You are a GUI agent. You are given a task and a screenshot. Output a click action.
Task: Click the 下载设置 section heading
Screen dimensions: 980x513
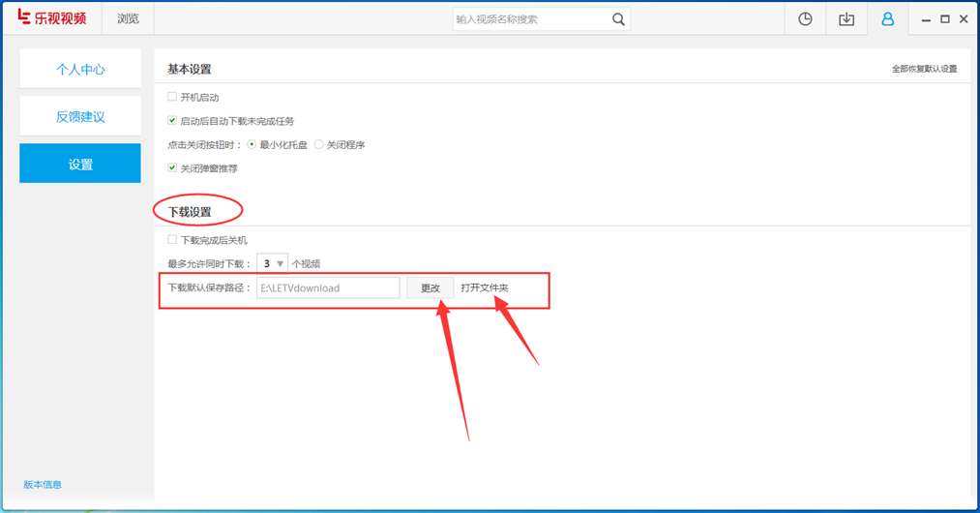190,212
